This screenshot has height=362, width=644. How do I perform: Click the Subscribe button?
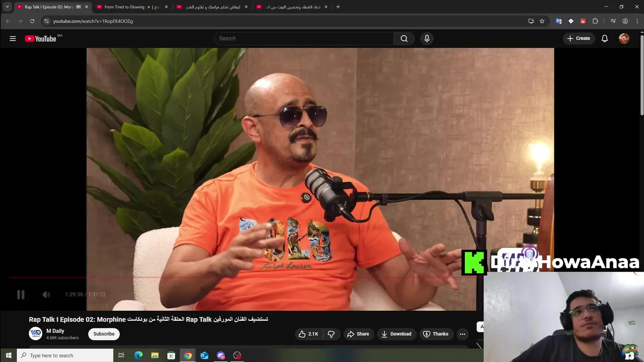coord(104,334)
